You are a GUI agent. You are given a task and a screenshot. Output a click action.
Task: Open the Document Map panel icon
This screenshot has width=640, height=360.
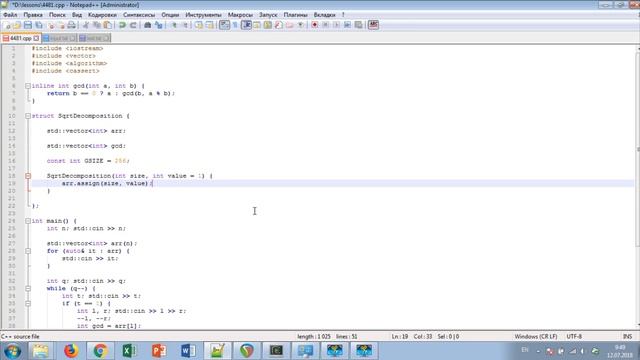[x=267, y=25]
